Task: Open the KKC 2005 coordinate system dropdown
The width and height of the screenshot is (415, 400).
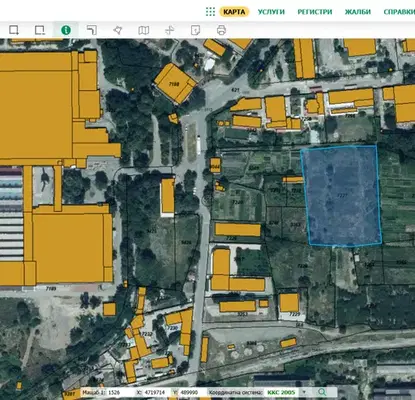Action: click(x=287, y=392)
